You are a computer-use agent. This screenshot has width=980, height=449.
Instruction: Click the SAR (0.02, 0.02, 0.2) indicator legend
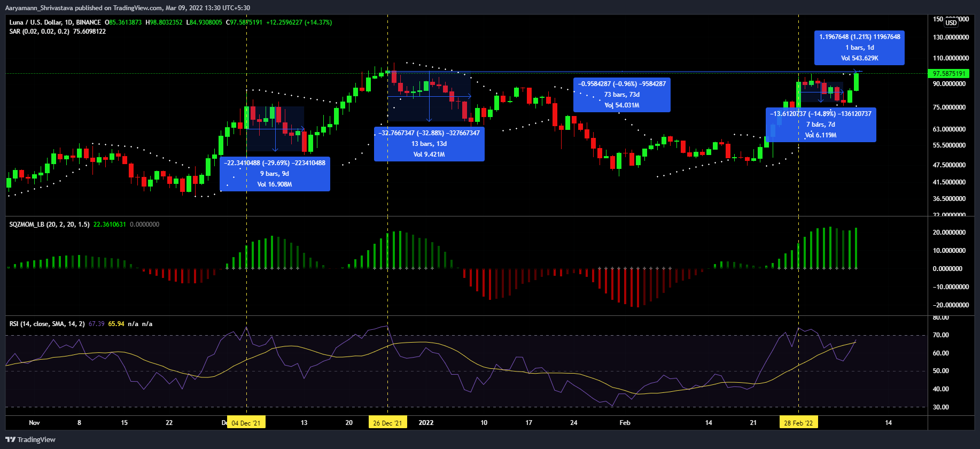[x=39, y=32]
